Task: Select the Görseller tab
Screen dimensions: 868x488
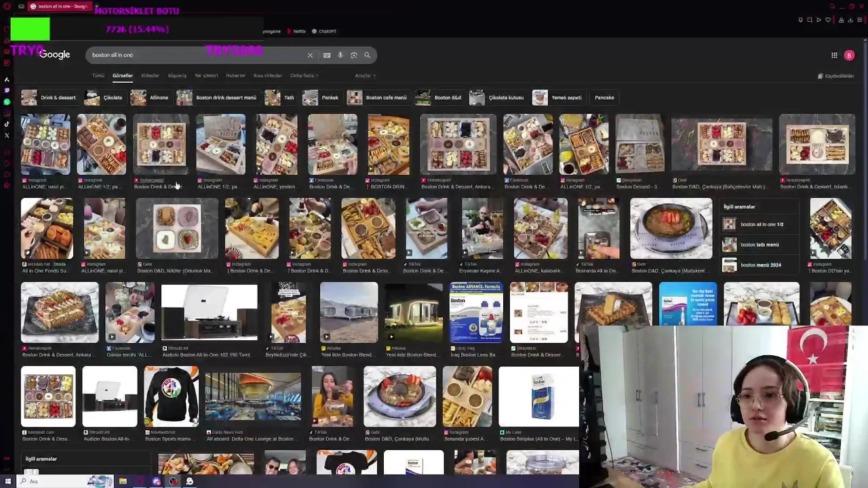Action: point(123,75)
